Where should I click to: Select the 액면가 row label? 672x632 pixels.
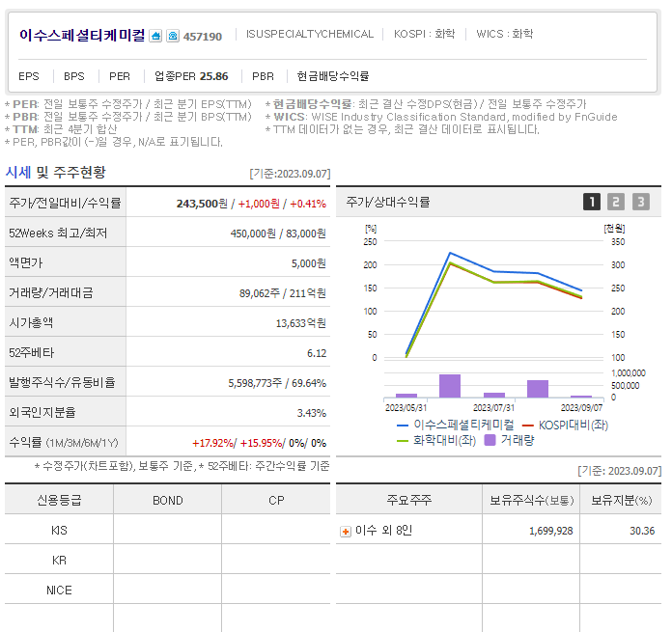pos(26,262)
